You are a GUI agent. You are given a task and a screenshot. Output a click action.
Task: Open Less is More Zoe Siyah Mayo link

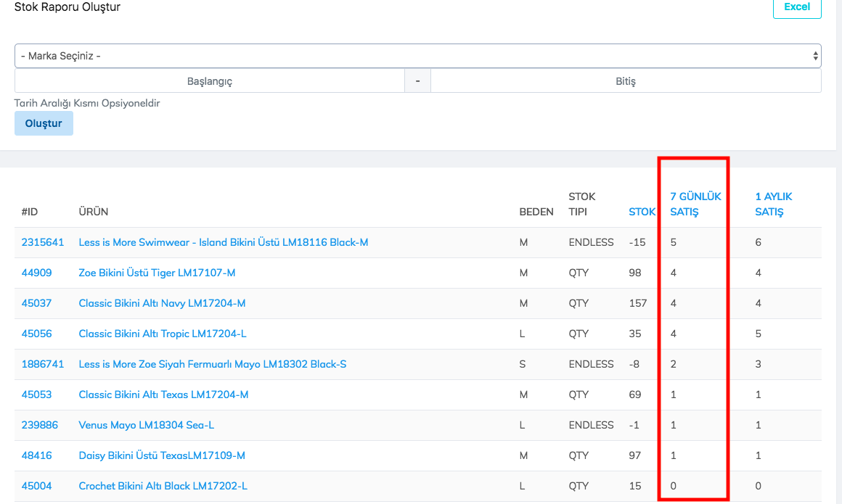pos(212,364)
